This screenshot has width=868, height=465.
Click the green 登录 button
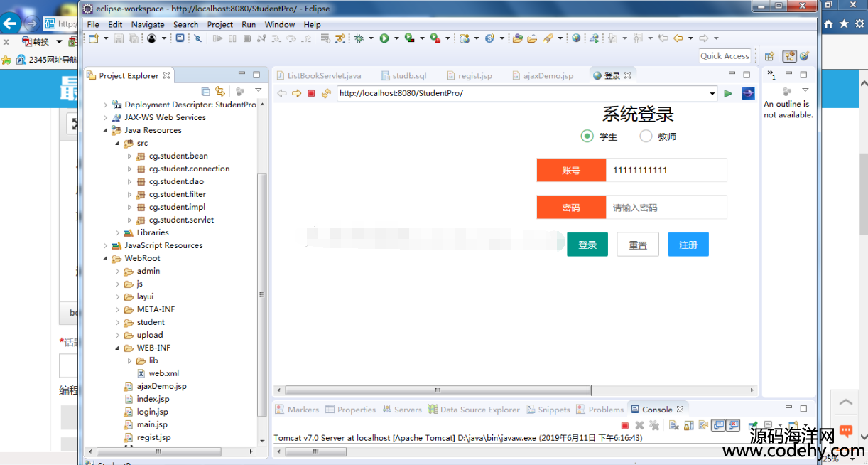[587, 245]
